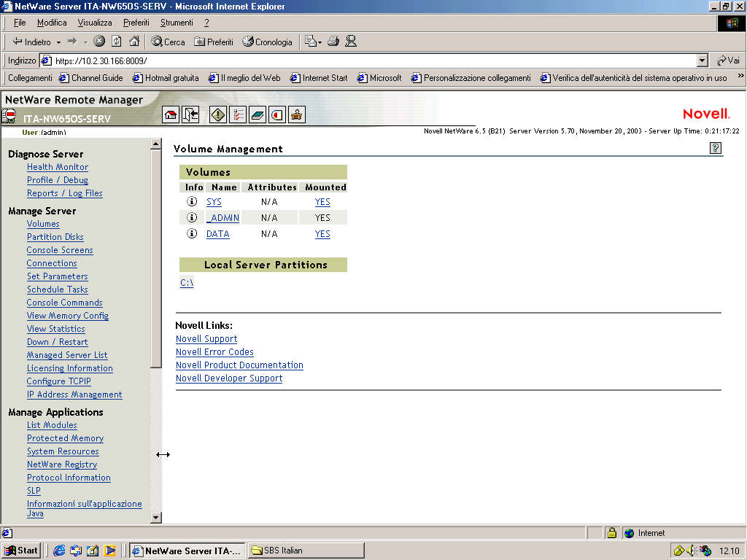Click the info icon next to the SYS volume
The image size is (747, 560).
pyautogui.click(x=191, y=202)
